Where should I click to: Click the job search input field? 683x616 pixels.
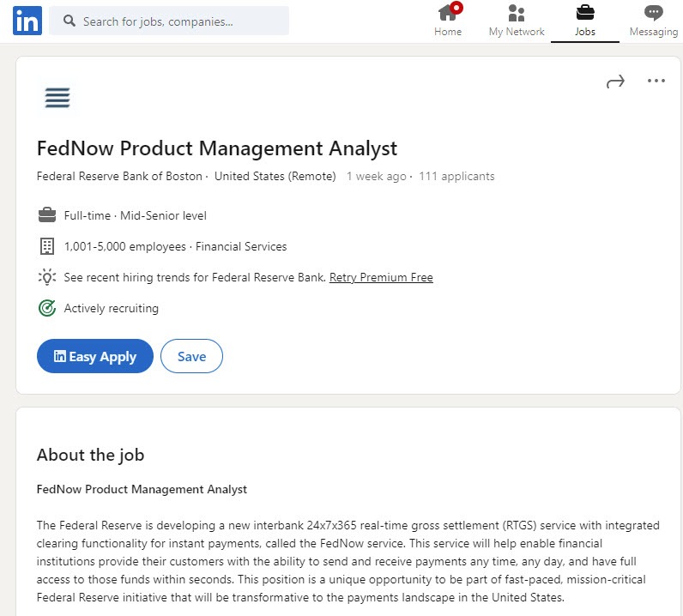point(180,21)
